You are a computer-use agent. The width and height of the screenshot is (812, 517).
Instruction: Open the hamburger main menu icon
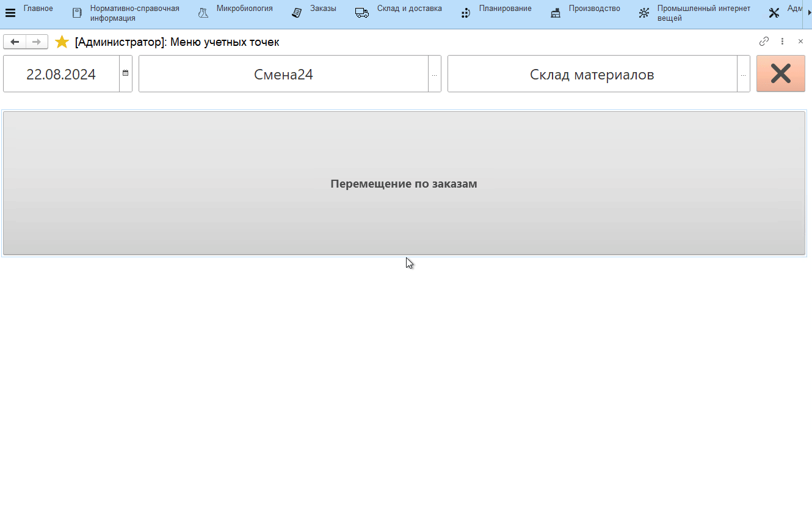coord(10,13)
